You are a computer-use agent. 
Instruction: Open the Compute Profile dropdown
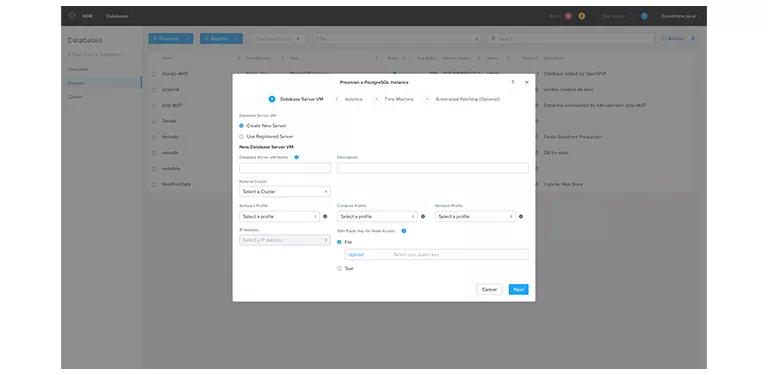(x=377, y=216)
